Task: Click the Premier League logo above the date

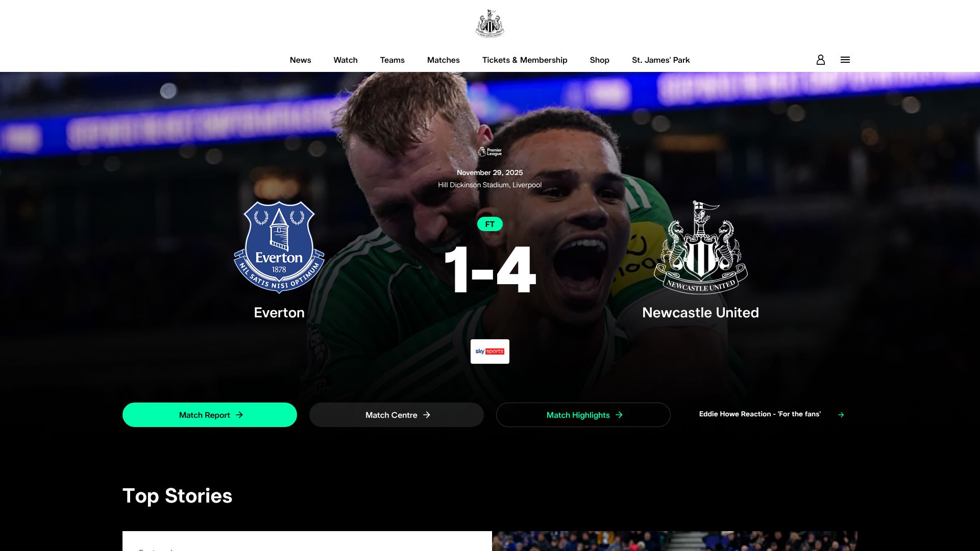Action: pyautogui.click(x=490, y=152)
